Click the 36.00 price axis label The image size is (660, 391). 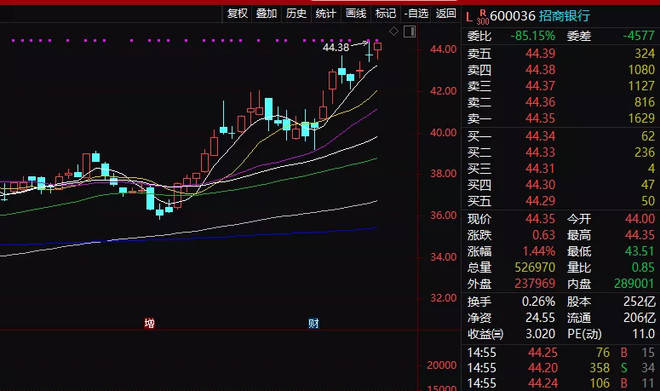point(443,215)
